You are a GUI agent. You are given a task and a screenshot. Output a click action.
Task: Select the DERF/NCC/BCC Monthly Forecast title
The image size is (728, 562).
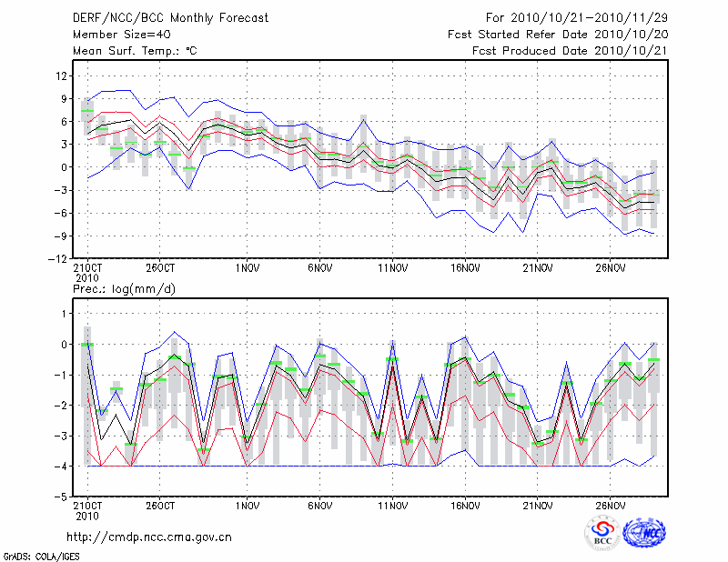click(170, 18)
